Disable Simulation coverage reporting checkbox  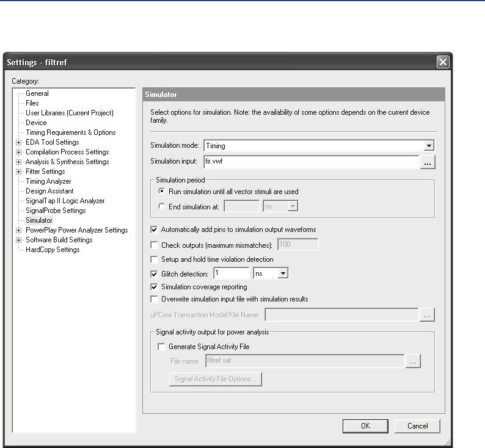pyautogui.click(x=154, y=287)
